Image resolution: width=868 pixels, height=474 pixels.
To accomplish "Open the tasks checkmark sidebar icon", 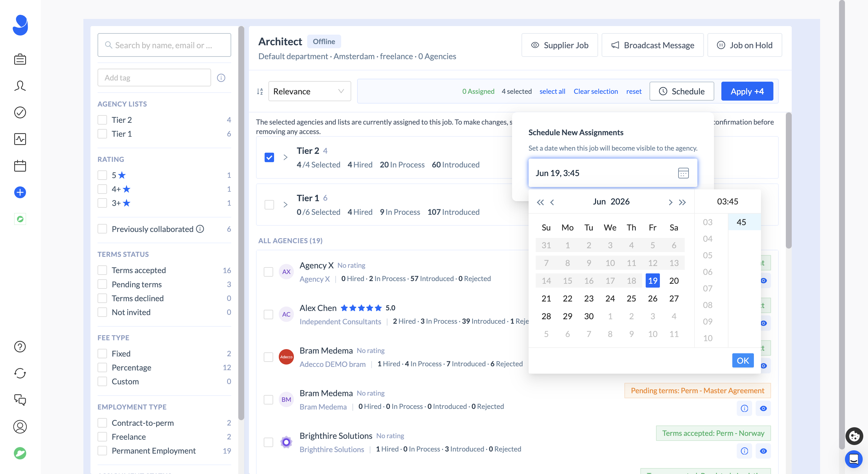I will point(20,113).
